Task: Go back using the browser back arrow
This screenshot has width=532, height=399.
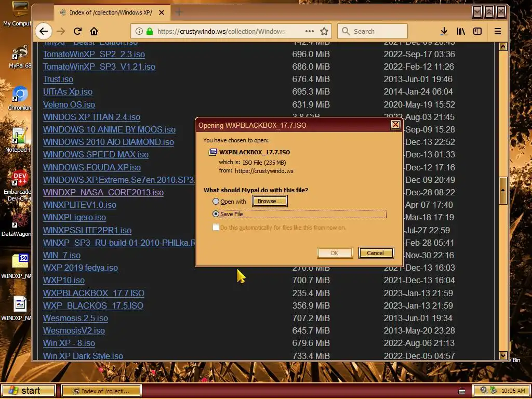Action: [x=44, y=31]
